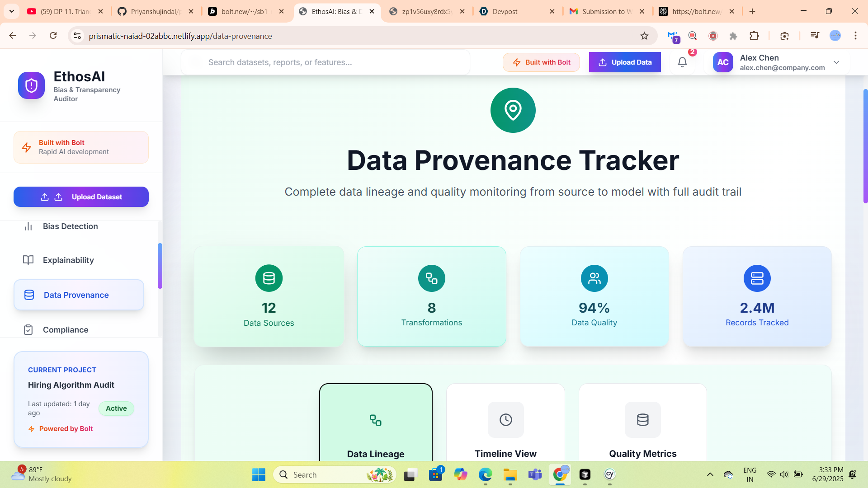This screenshot has height=488, width=868.
Task: Show hidden system tray icons chevron
Action: pyautogui.click(x=710, y=474)
